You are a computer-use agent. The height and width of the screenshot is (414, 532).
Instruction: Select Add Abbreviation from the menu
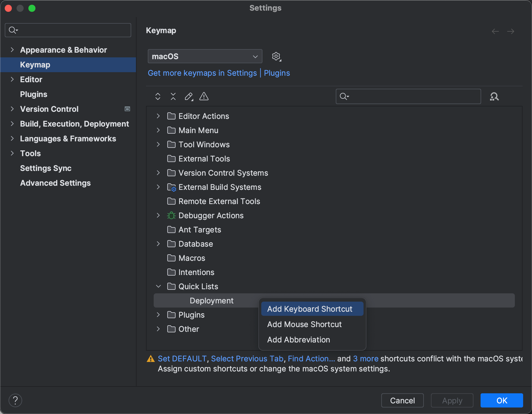(x=299, y=339)
